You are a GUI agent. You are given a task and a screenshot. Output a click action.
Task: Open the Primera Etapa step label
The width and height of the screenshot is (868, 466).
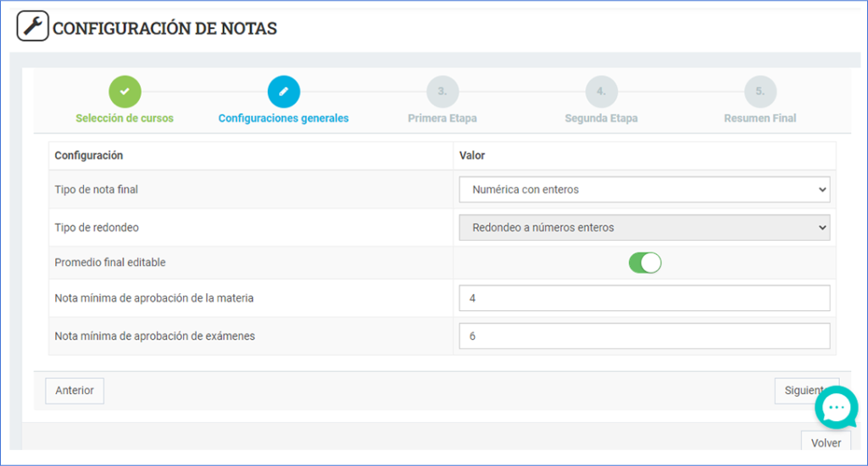pos(442,119)
